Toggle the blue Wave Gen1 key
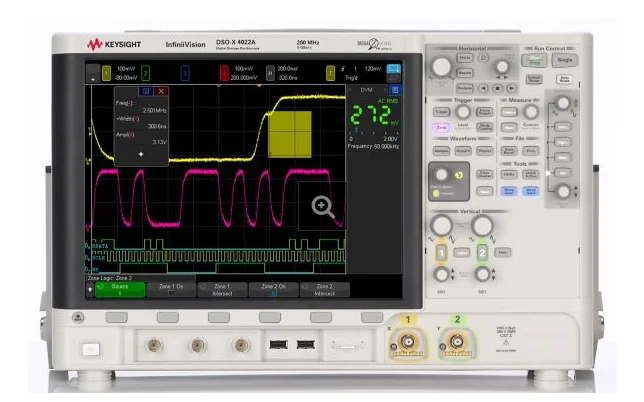The height and width of the screenshot is (402, 644). click(508, 191)
